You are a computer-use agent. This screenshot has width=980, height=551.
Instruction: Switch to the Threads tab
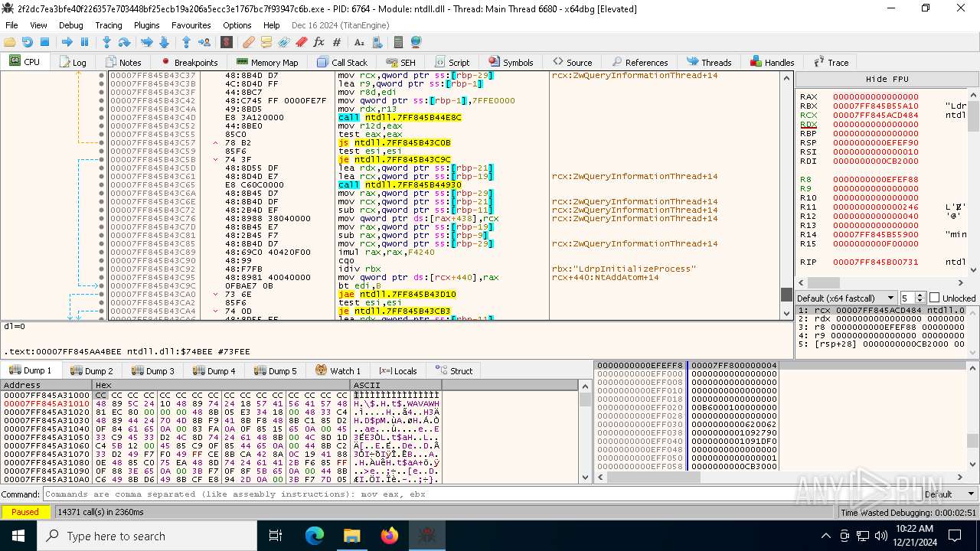[x=709, y=62]
